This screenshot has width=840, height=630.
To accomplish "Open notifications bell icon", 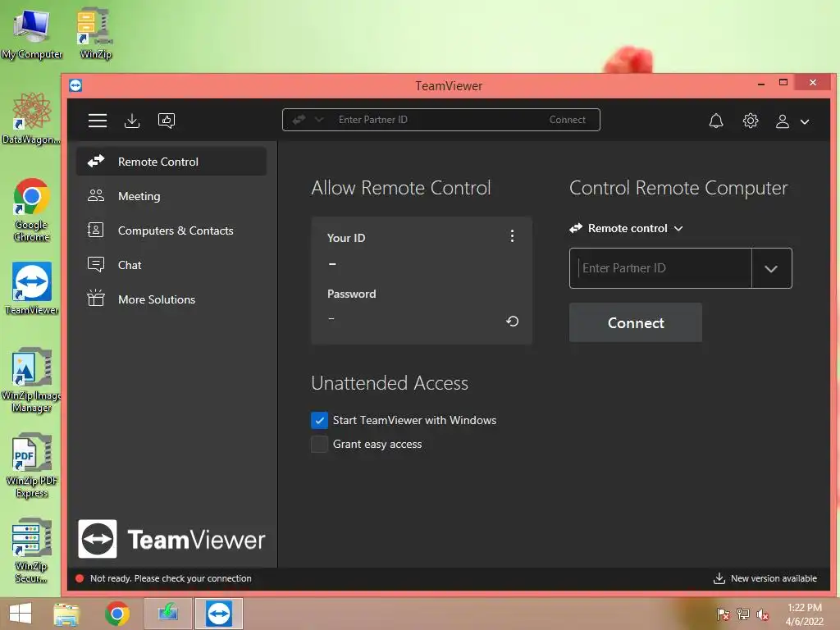I will pyautogui.click(x=715, y=121).
